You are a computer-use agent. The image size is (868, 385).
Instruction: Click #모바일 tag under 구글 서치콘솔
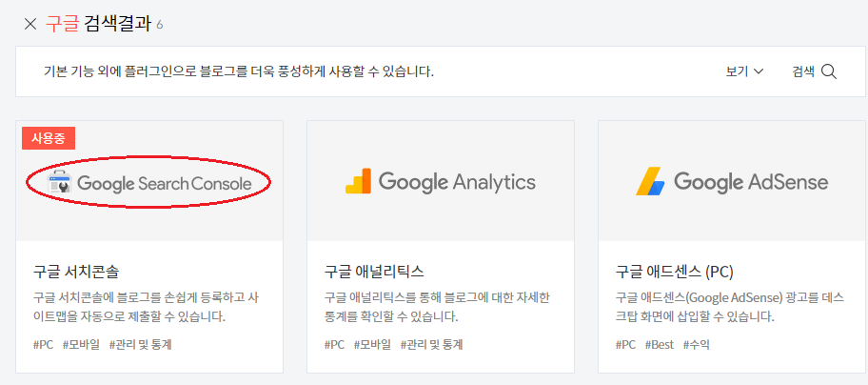click(81, 345)
